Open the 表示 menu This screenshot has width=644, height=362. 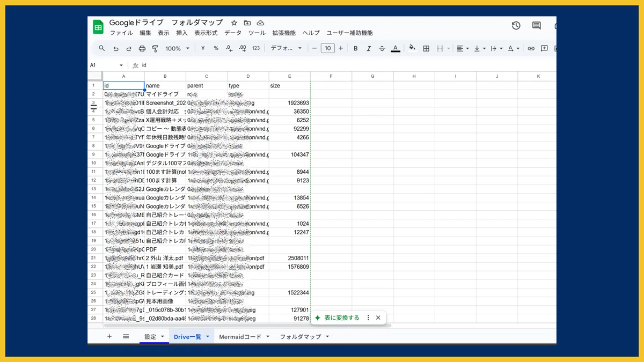pyautogui.click(x=164, y=33)
